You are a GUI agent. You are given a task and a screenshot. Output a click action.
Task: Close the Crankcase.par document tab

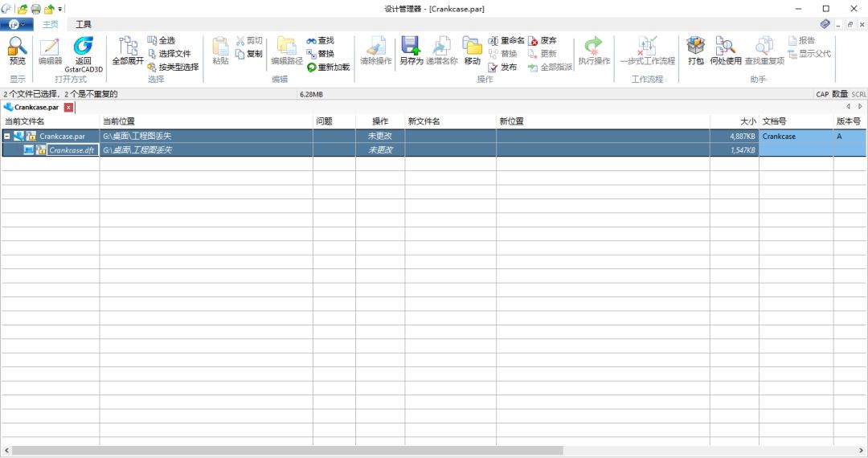click(x=68, y=107)
